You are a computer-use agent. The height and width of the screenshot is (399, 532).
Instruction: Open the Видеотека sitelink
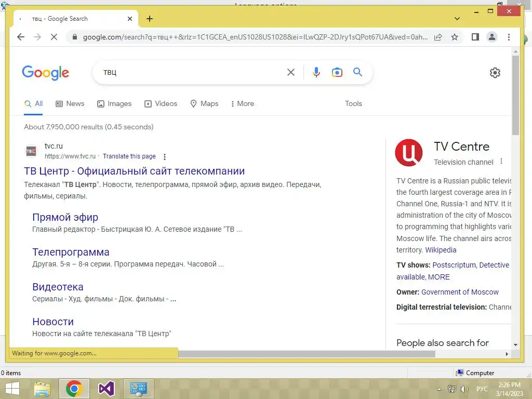pyautogui.click(x=58, y=287)
